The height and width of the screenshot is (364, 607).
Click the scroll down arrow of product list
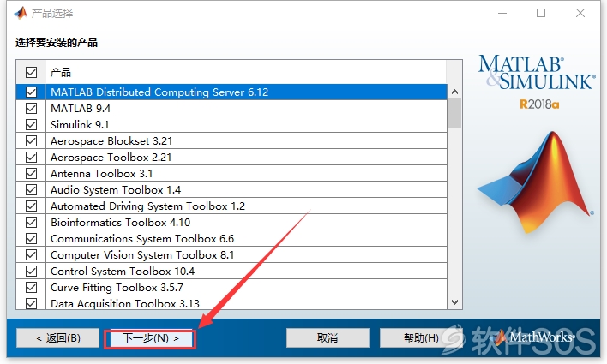pos(455,301)
